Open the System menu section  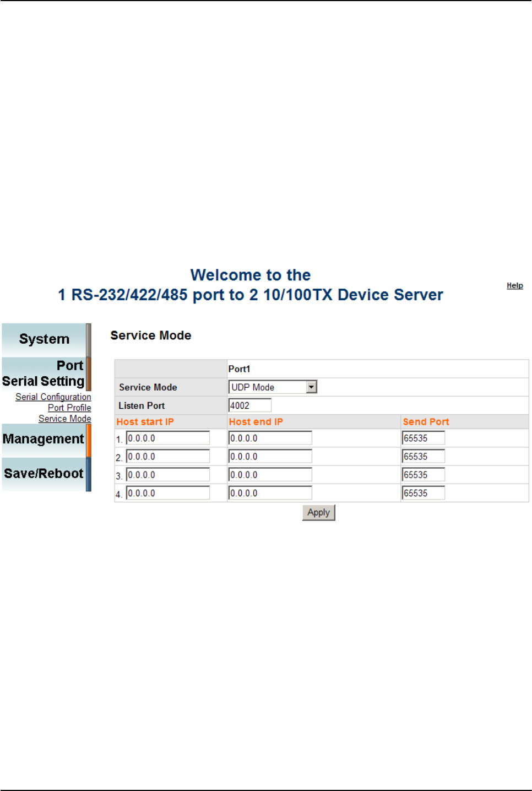pyautogui.click(x=46, y=339)
